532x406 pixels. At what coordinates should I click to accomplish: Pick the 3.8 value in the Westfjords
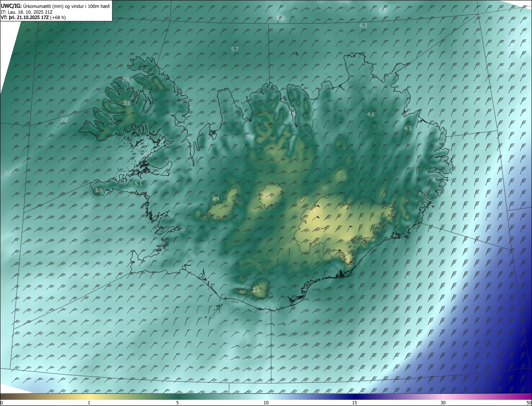[127, 103]
